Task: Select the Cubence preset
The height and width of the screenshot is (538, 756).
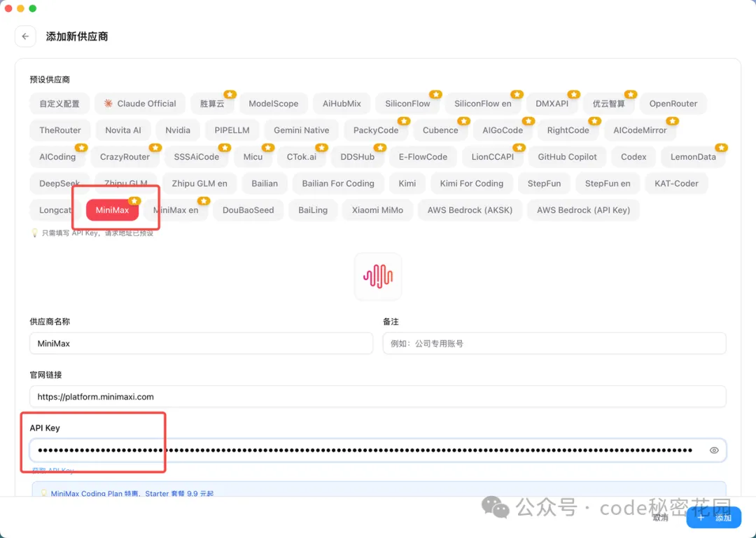Action: pyautogui.click(x=440, y=130)
